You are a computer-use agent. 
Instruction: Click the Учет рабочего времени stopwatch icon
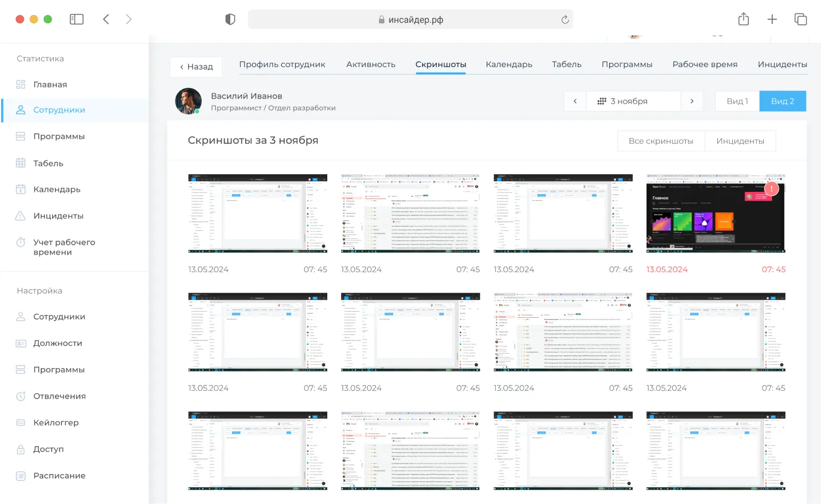(x=21, y=242)
